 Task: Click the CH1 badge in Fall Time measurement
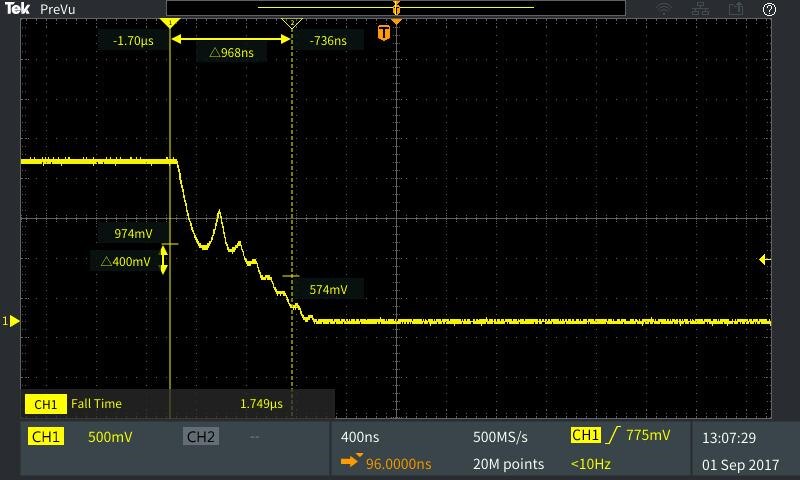[45, 405]
